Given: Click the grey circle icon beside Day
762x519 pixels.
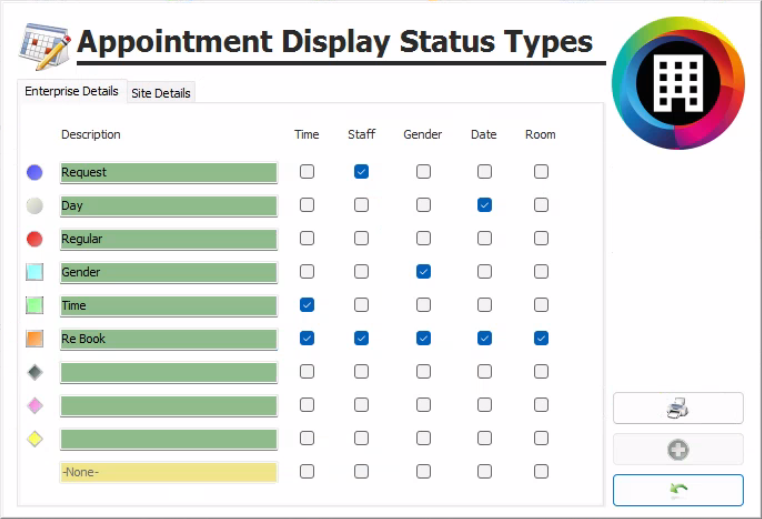Looking at the screenshot, I should [35, 206].
